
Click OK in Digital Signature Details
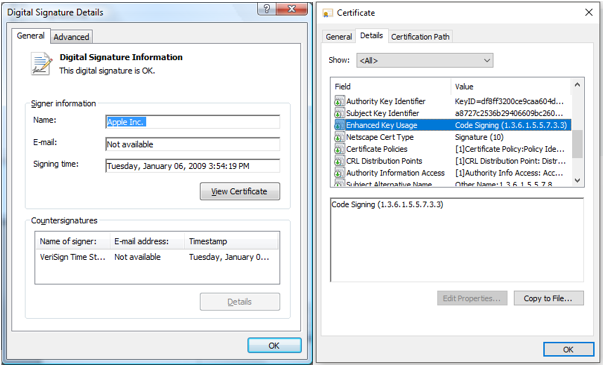[274, 346]
